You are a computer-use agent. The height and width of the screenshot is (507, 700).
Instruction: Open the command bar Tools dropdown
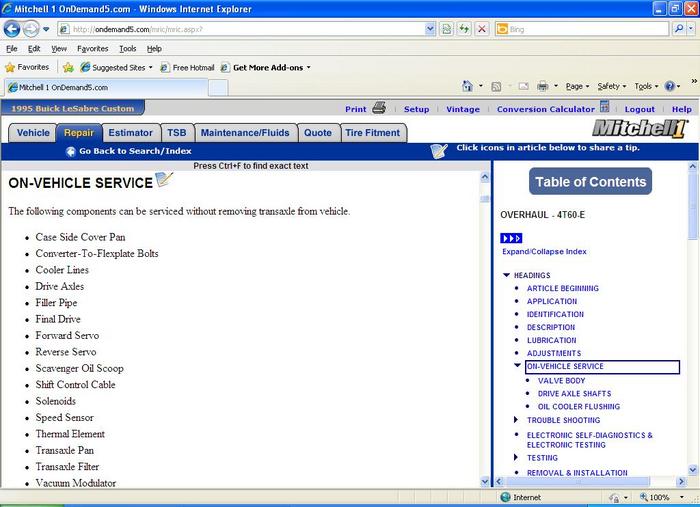[x=646, y=86]
